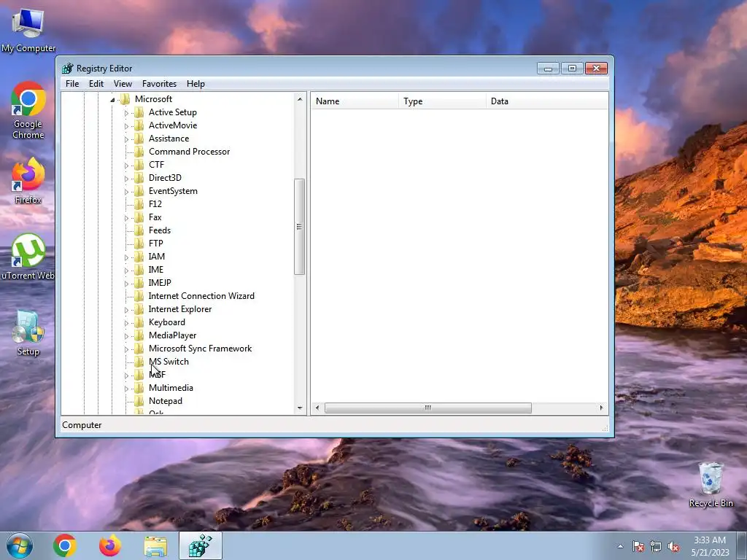This screenshot has height=560, width=747.
Task: Click the Windows Start orb
Action: (20, 545)
